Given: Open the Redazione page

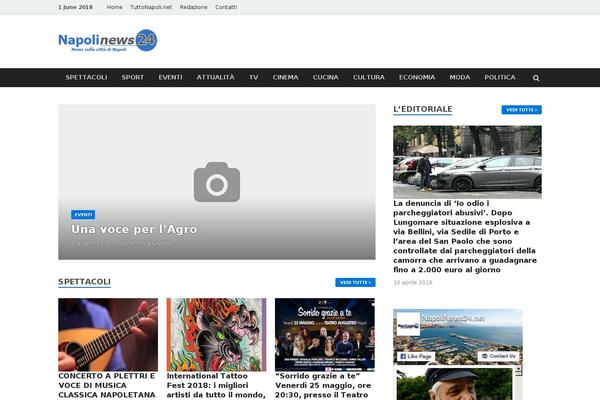Looking at the screenshot, I should (x=193, y=7).
